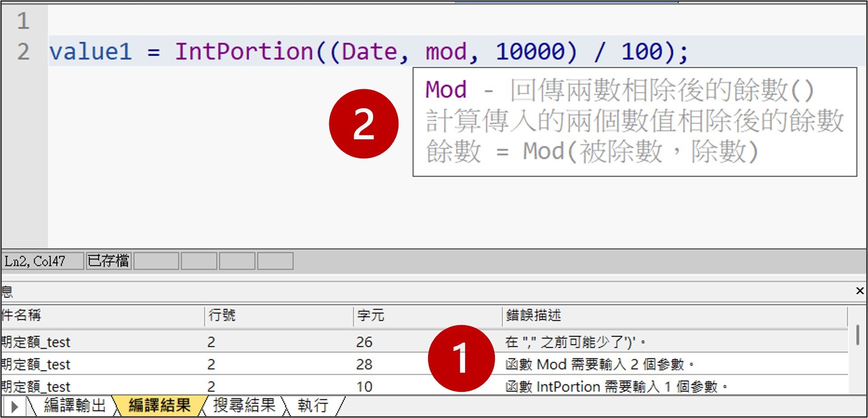
Task: Click the Ln2, Col47 status bar indicator
Action: click(x=35, y=261)
